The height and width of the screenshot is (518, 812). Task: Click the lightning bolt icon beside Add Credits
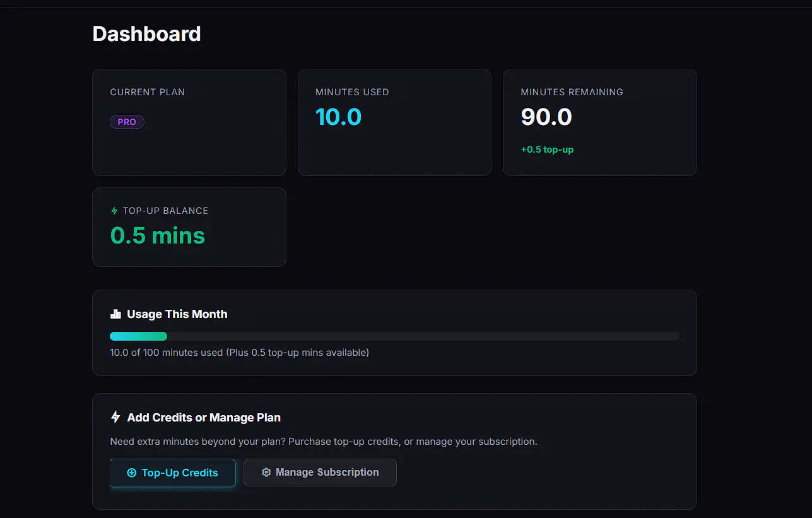pos(115,417)
